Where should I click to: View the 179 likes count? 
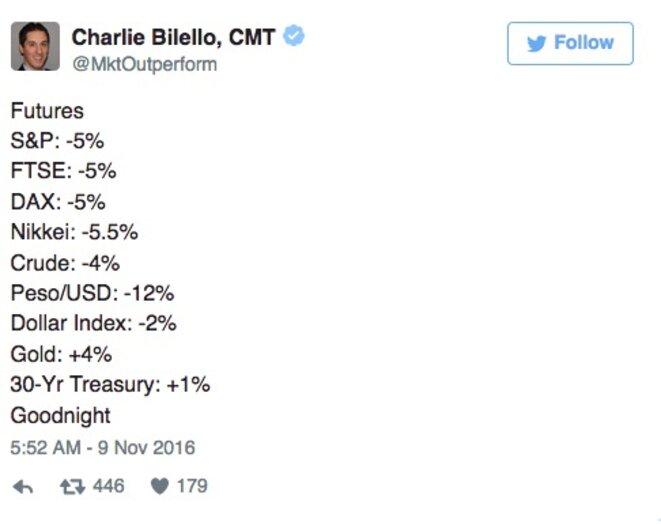click(x=192, y=486)
